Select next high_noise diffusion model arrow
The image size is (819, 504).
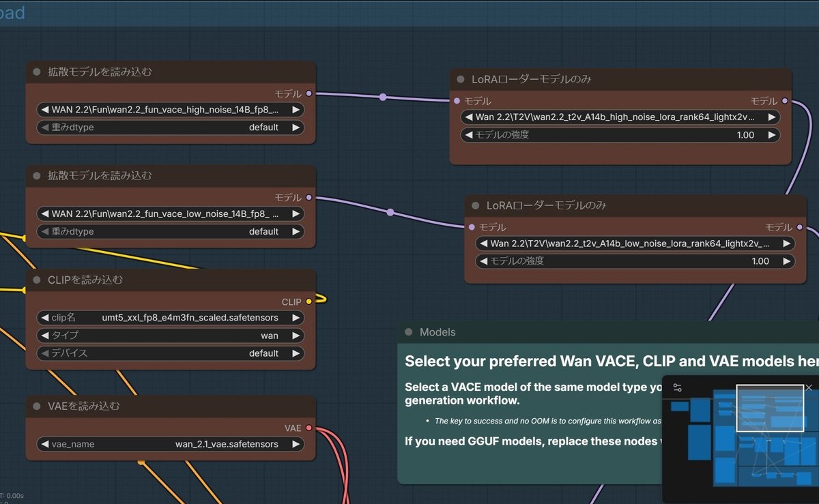pyautogui.click(x=296, y=110)
